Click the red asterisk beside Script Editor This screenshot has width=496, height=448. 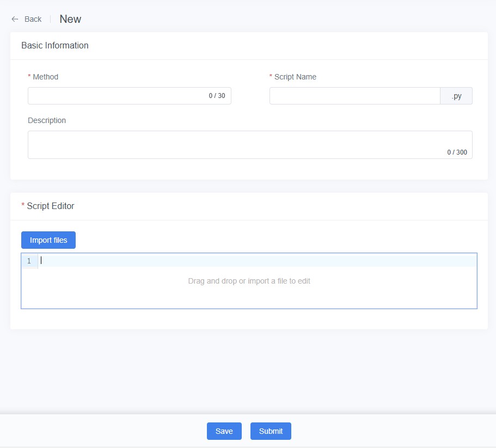coord(22,206)
